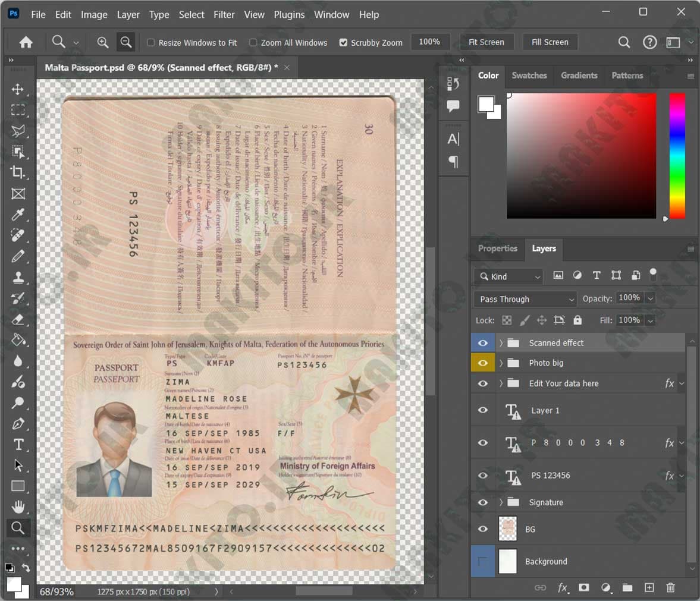The image size is (700, 601).
Task: Select the Move tool
Action: 18,89
